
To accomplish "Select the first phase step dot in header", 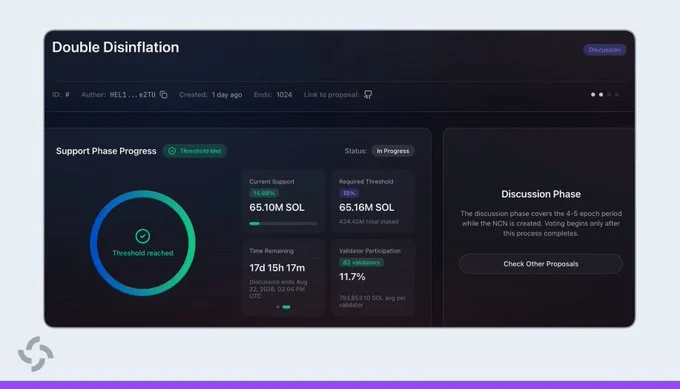I will point(593,95).
